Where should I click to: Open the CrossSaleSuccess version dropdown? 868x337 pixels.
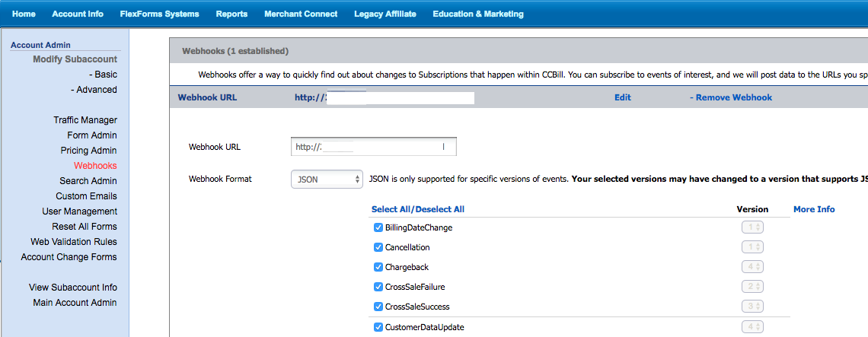point(752,307)
